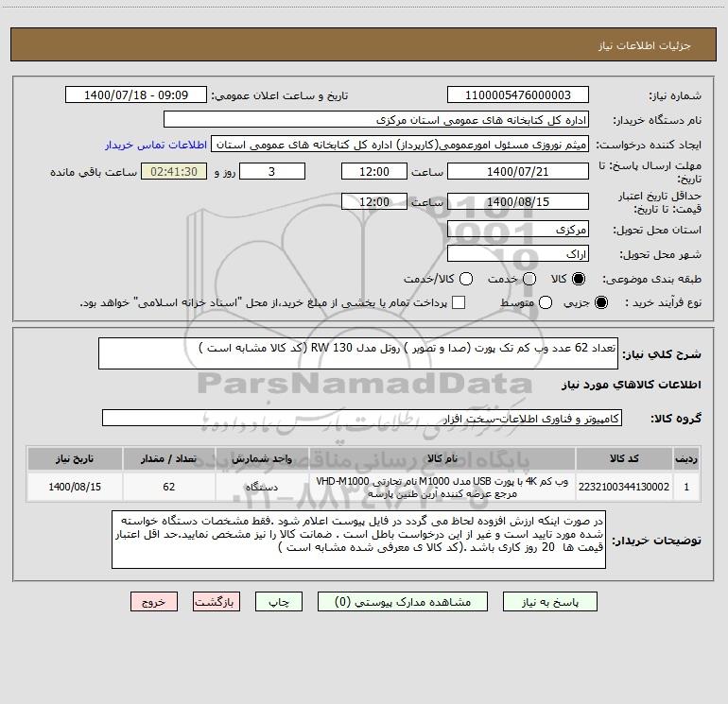Click quantity cell 62
The height and width of the screenshot is (704, 728).
[169, 487]
